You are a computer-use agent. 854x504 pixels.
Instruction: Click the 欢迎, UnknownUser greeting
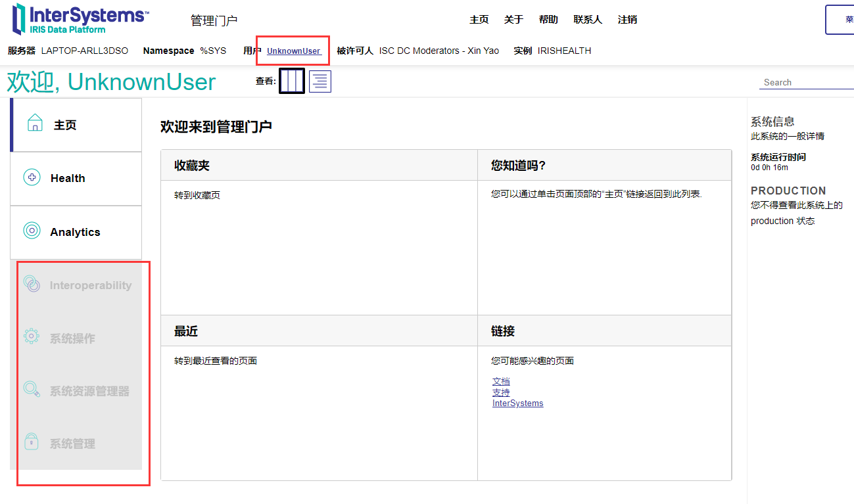[x=111, y=81]
